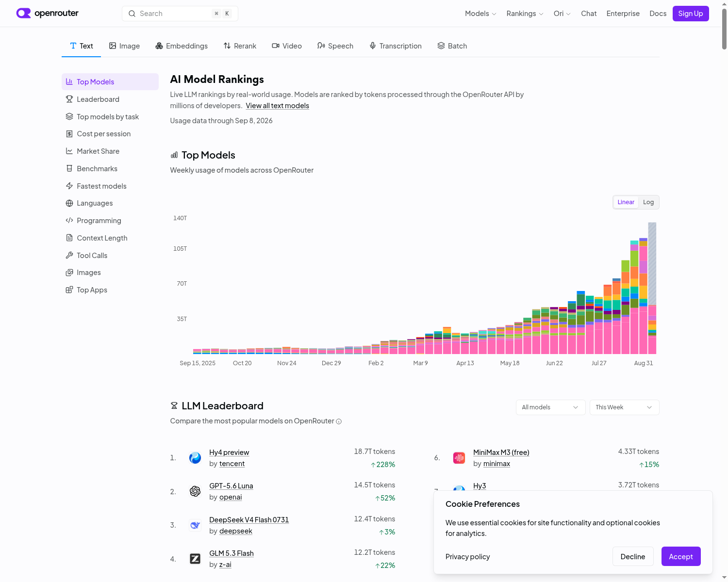Open the Privacy policy link
The image size is (728, 582).
pyautogui.click(x=468, y=557)
